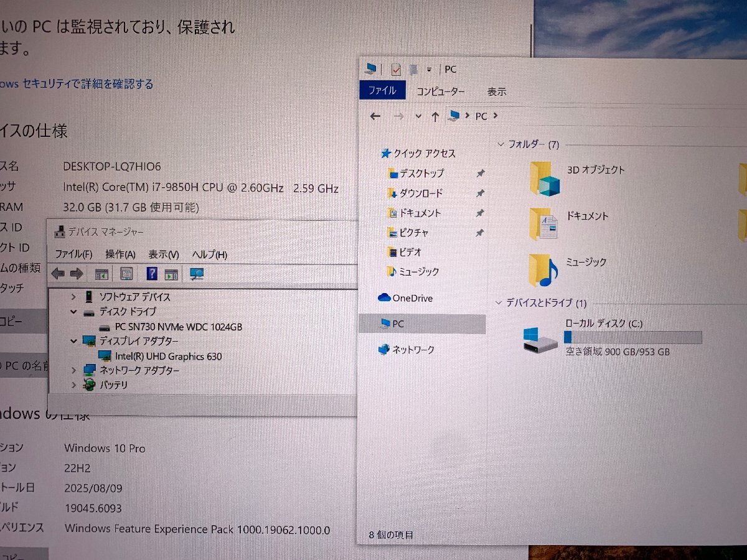Switch to the コンピューター ribbon tab
Image resolution: width=747 pixels, height=560 pixels.
pos(441,91)
